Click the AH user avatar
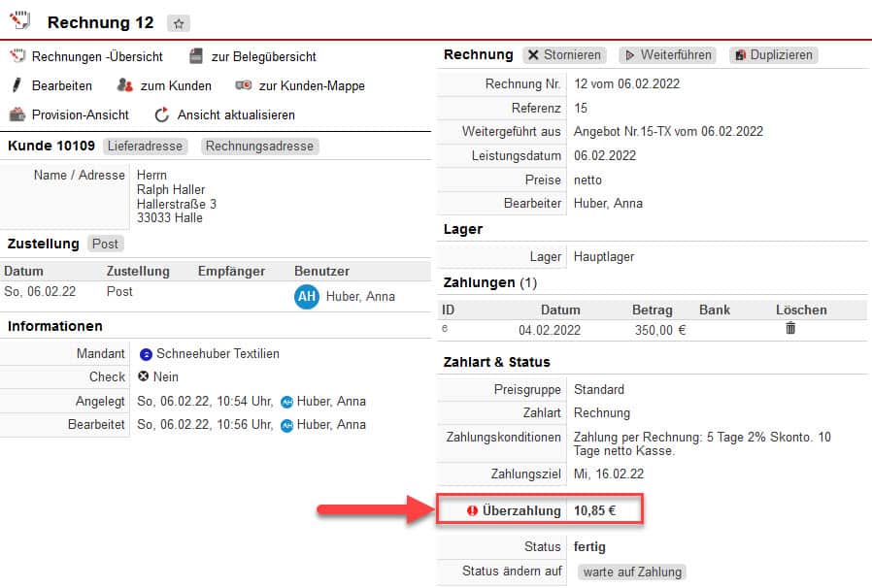This screenshot has width=872, height=588. click(307, 297)
